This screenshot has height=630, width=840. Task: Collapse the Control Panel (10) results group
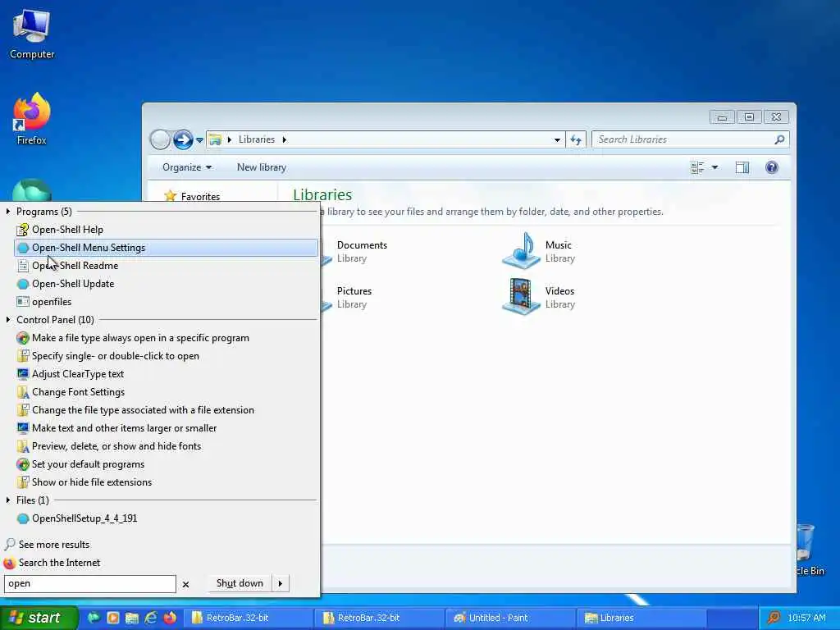coord(8,320)
